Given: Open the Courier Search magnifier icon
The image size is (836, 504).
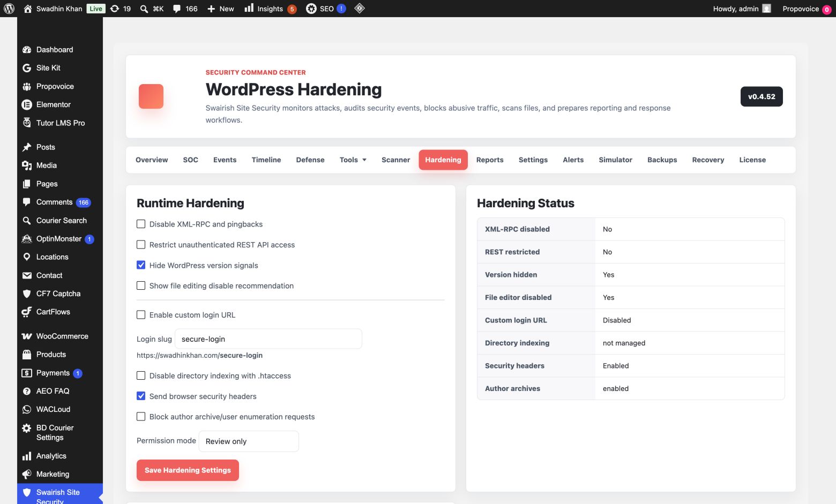Looking at the screenshot, I should [27, 221].
